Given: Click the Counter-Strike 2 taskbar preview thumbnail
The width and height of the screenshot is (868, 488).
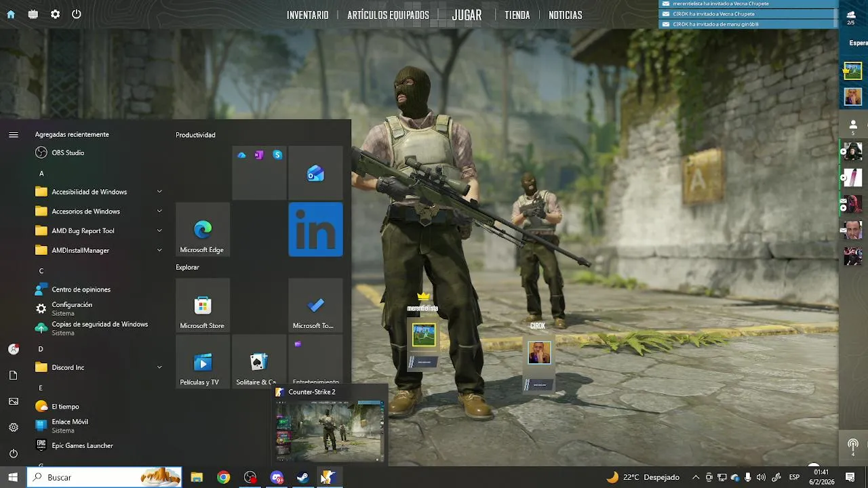Looking at the screenshot, I should point(330,430).
